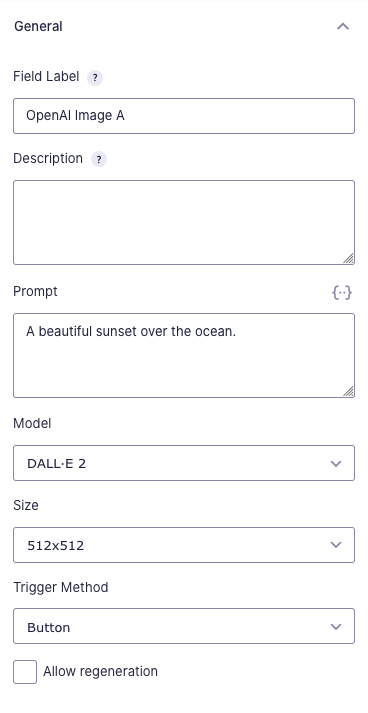Click into the Prompt textarea about sunset
Image resolution: width=368 pixels, height=713 pixels.
point(184,355)
